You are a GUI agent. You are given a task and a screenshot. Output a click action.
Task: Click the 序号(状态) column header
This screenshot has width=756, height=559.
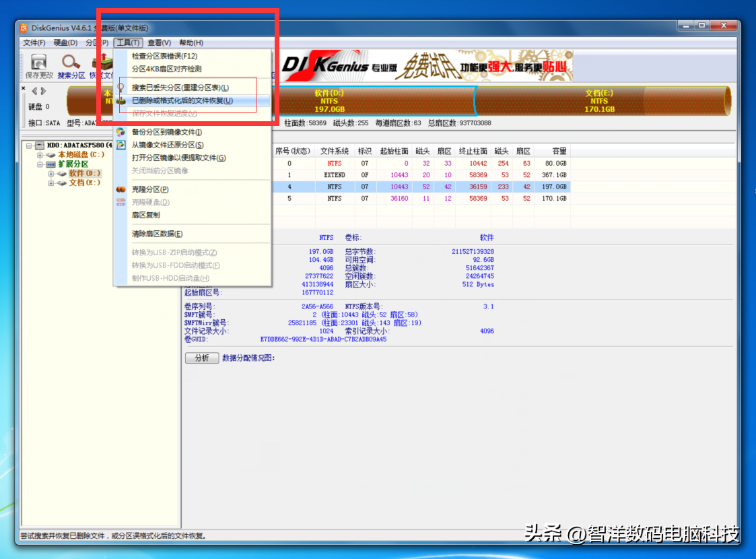click(x=293, y=152)
